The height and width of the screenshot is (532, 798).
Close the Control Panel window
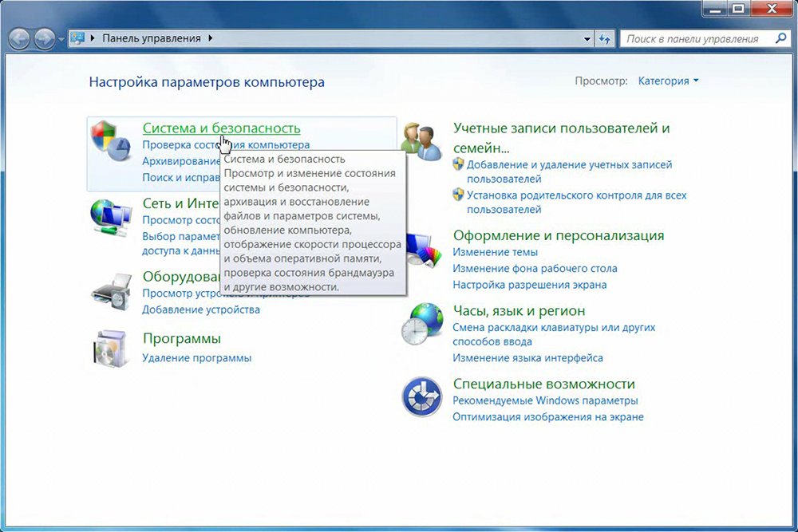(x=772, y=9)
